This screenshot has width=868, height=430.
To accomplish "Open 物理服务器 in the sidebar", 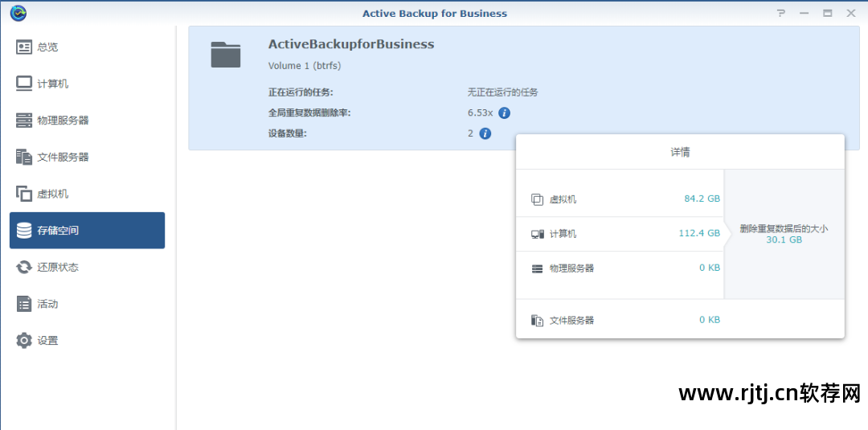I will pos(87,120).
